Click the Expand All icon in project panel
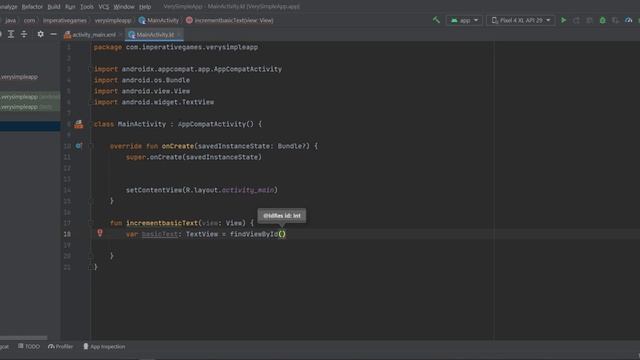The width and height of the screenshot is (640, 360). tap(11, 34)
